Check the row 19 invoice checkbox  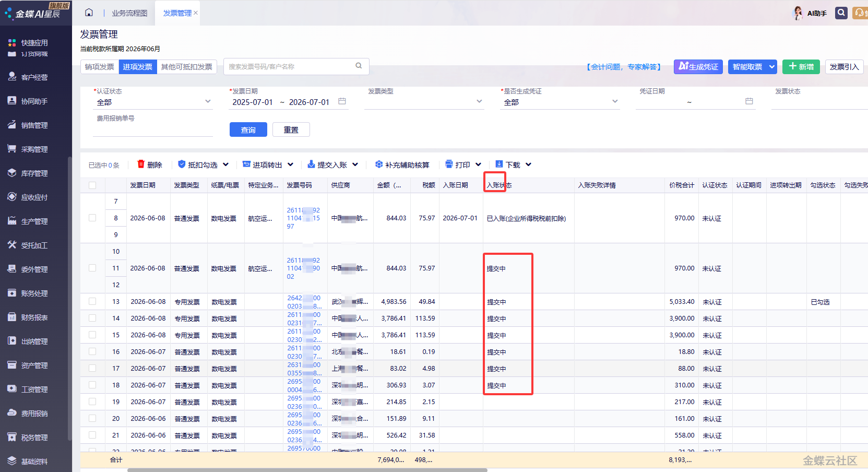pyautogui.click(x=92, y=402)
